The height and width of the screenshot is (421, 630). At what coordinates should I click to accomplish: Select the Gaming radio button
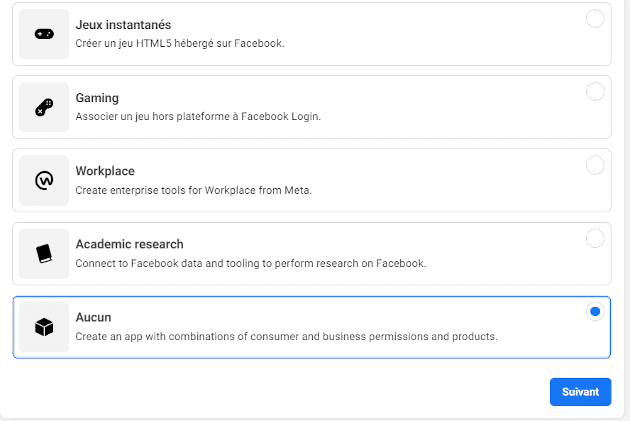[x=595, y=92]
